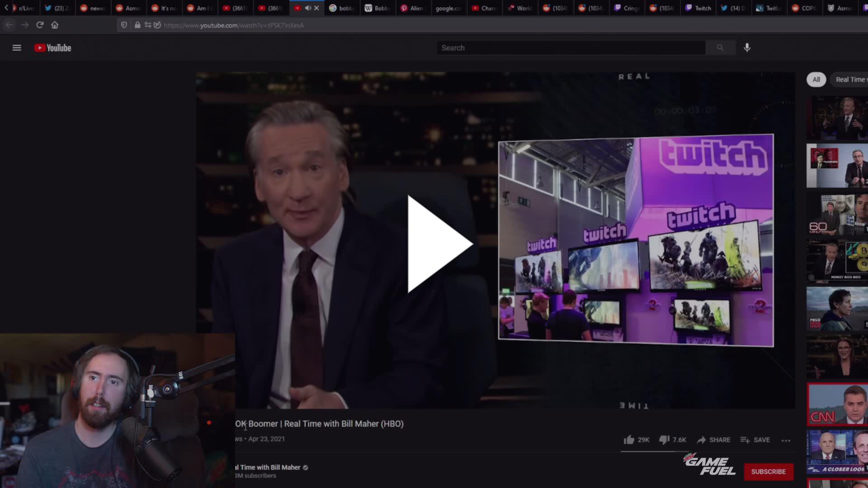Switch to the COPI Reddit tab

click(x=805, y=8)
